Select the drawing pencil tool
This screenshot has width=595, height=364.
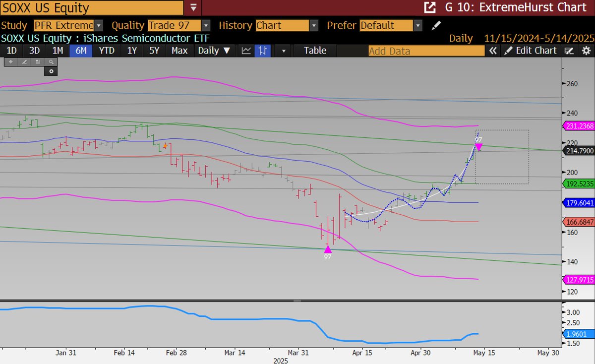23,62
